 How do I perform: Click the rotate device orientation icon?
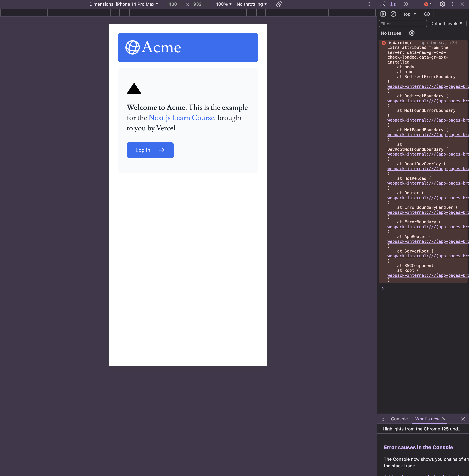[279, 4]
